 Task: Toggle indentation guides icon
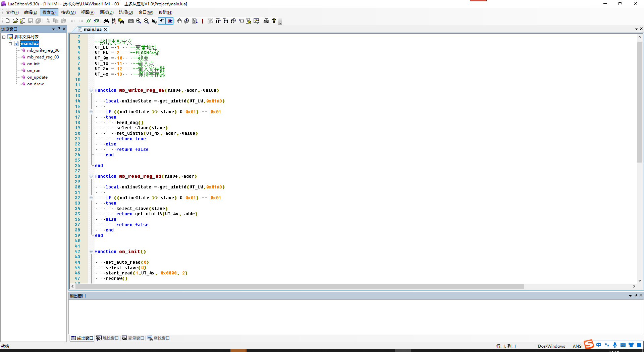170,21
